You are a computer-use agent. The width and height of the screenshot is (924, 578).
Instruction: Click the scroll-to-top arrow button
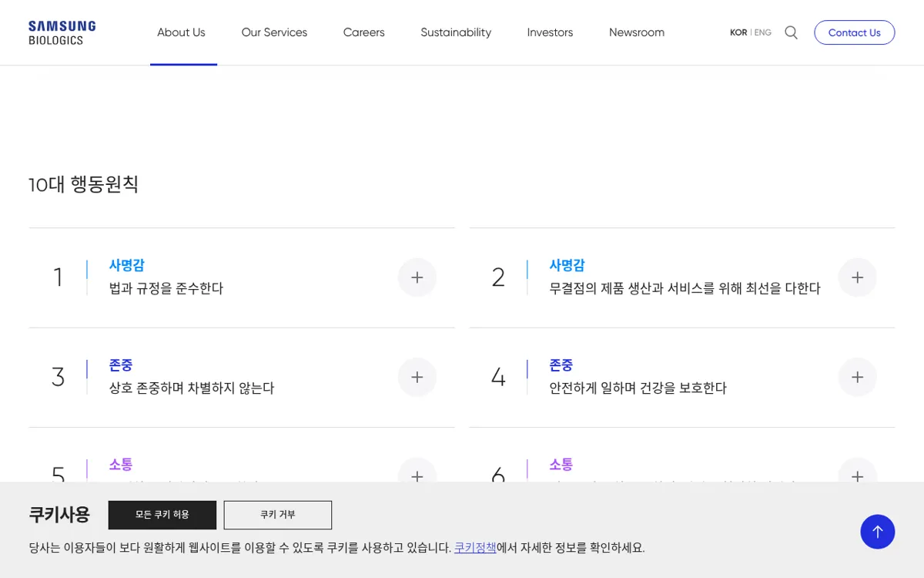click(877, 532)
